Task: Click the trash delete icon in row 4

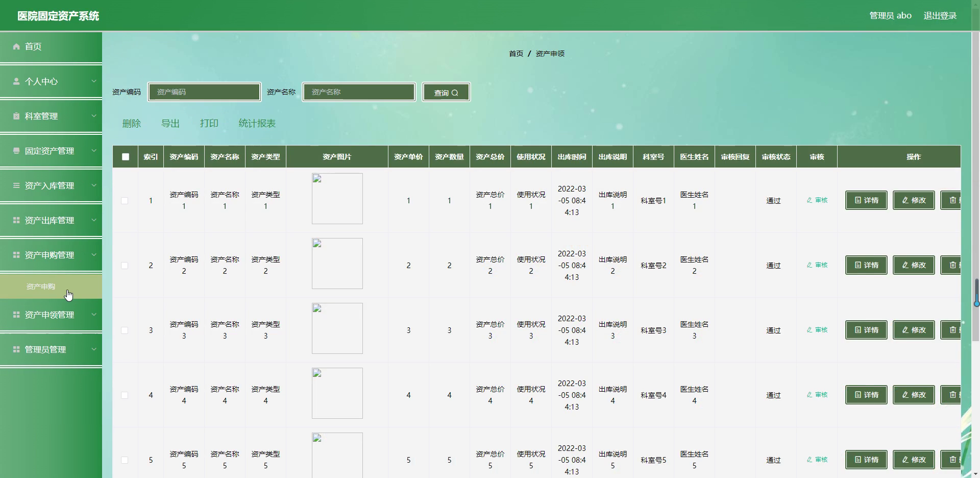Action: [953, 395]
